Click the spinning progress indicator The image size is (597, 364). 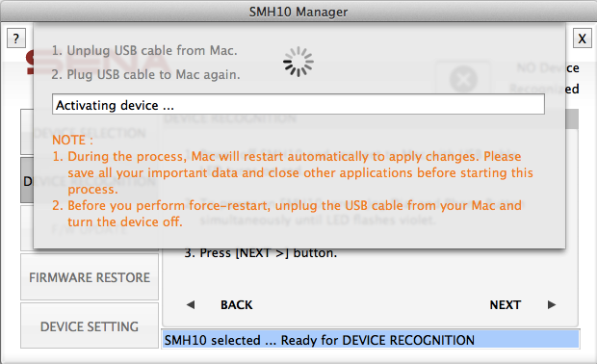pos(298,62)
